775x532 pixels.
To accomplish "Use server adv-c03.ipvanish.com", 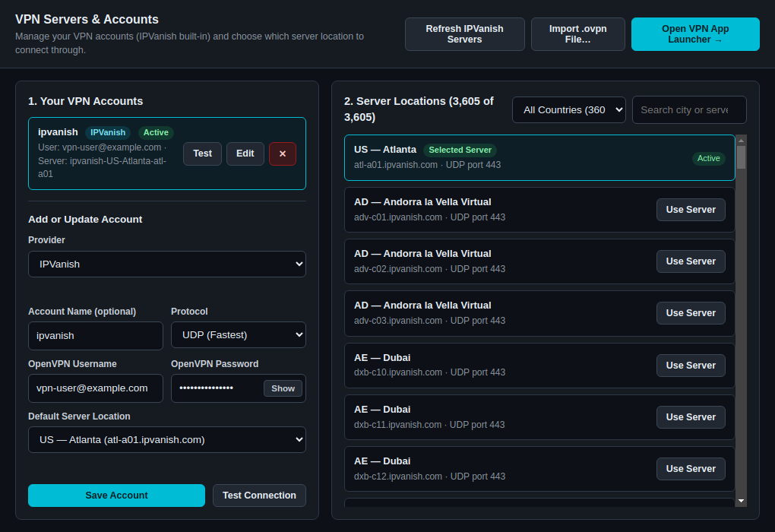I will [x=691, y=313].
